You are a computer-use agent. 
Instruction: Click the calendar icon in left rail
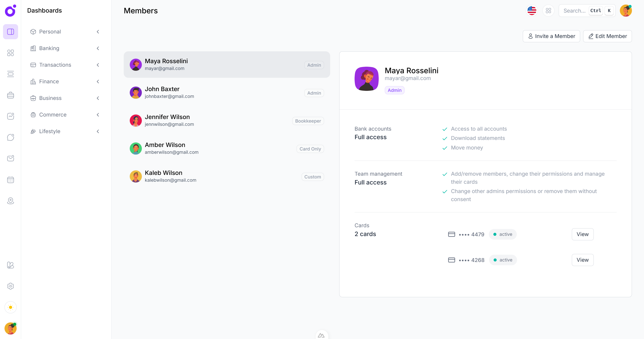(x=11, y=180)
